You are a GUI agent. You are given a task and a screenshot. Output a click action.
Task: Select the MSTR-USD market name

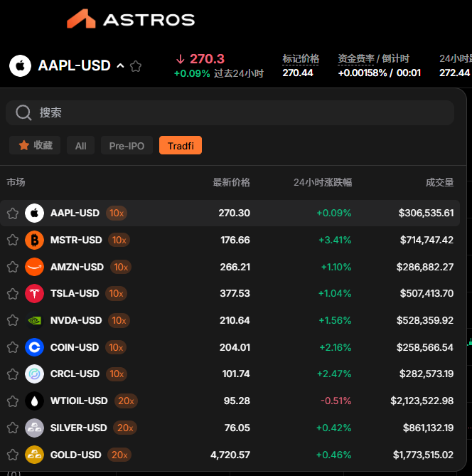(x=76, y=240)
